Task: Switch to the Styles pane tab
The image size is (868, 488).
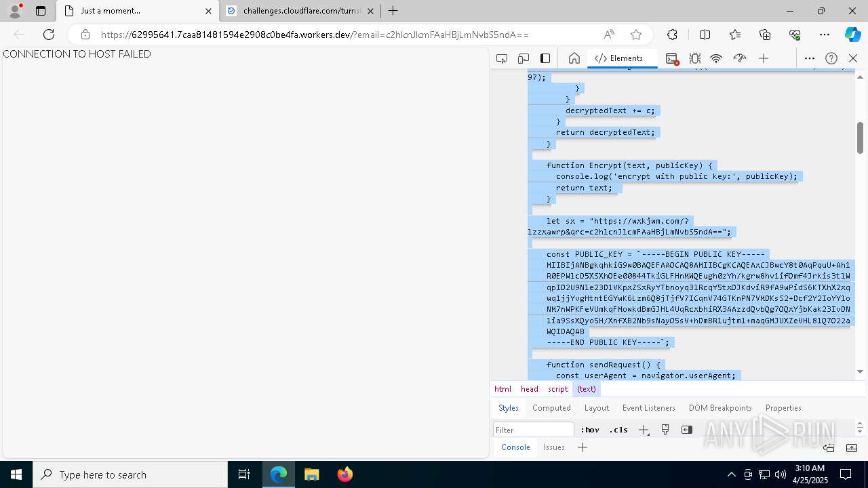Action: click(509, 408)
